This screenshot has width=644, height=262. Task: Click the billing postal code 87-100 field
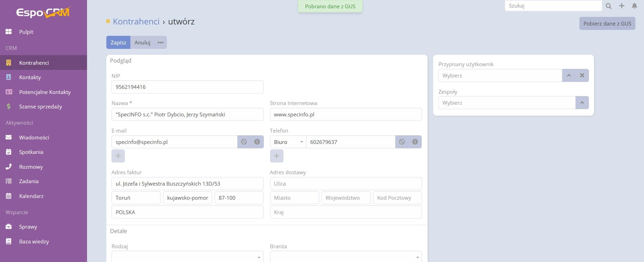coord(239,198)
